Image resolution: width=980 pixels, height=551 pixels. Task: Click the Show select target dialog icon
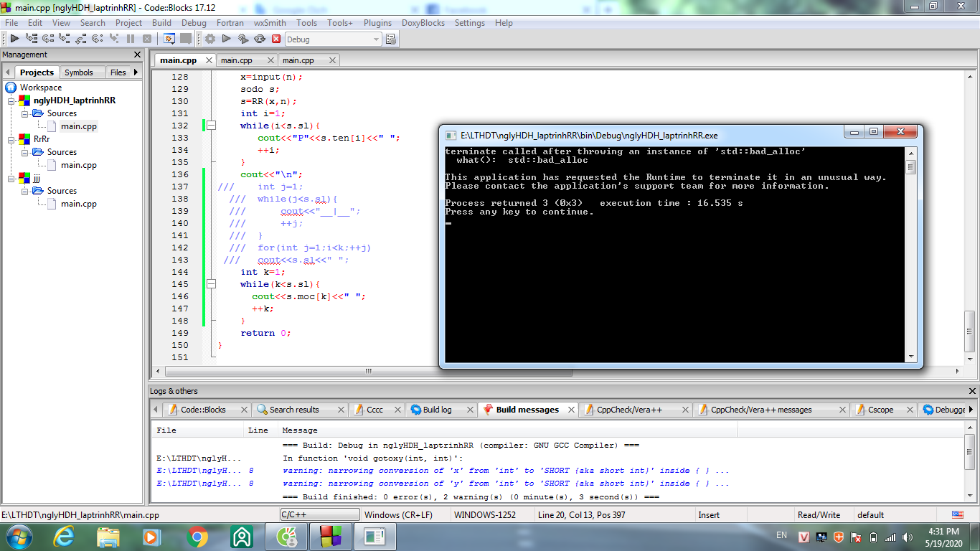[x=391, y=39]
